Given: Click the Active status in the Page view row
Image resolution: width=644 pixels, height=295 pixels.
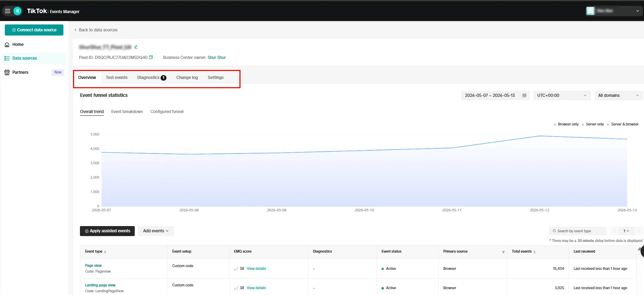Looking at the screenshot, I should (389, 268).
